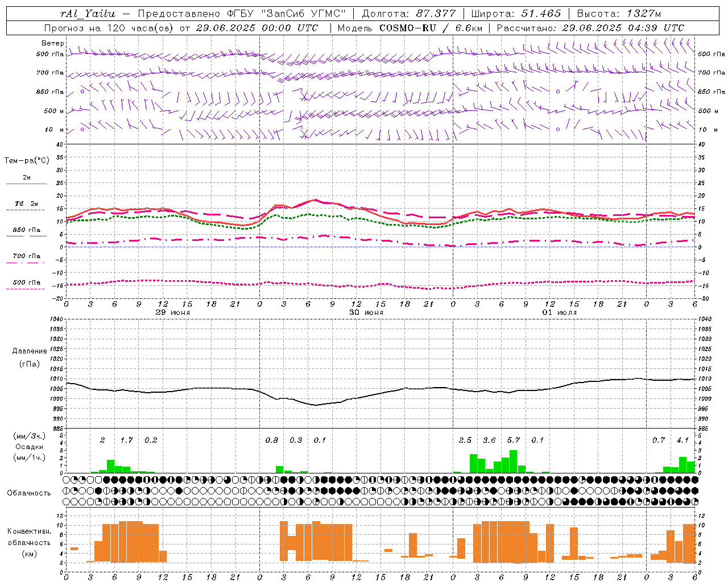Image resolution: width=728 pixels, height=582 pixels.
Task: Click the Ветер panel label
Action: pos(52,43)
